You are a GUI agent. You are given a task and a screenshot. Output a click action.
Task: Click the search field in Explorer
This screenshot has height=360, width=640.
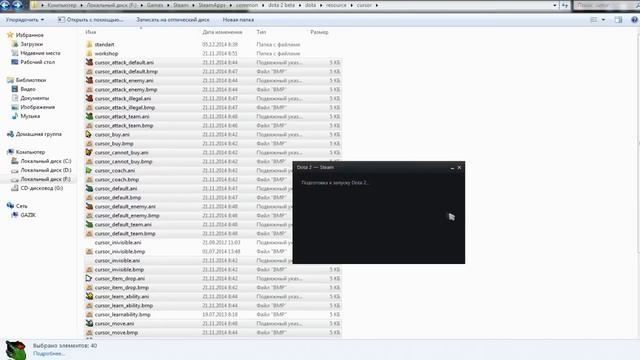[x=606, y=5]
